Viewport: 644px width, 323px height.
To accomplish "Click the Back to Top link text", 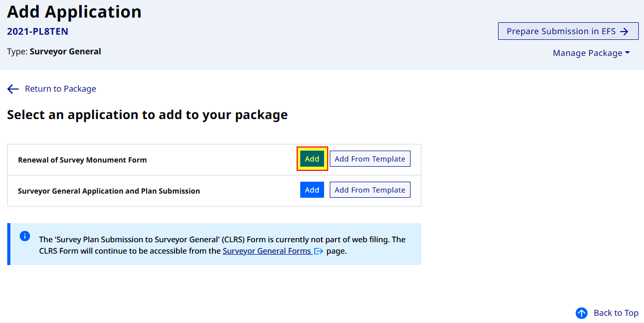I will 616,313.
